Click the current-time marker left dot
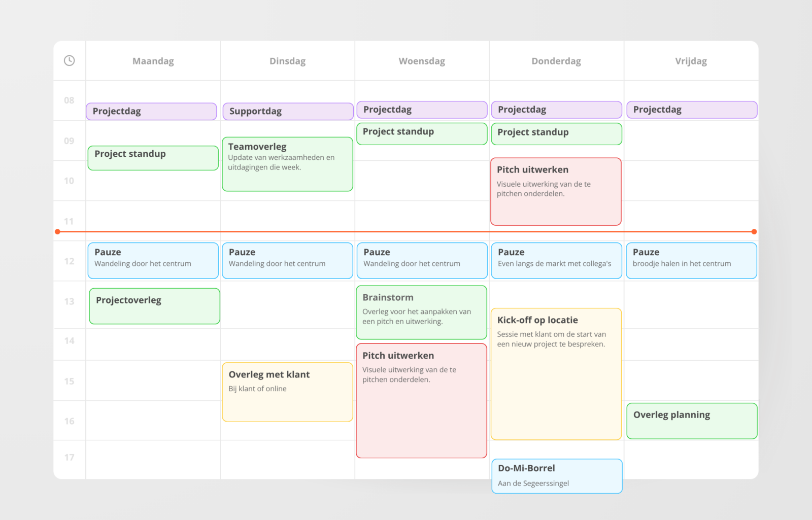 (58, 232)
